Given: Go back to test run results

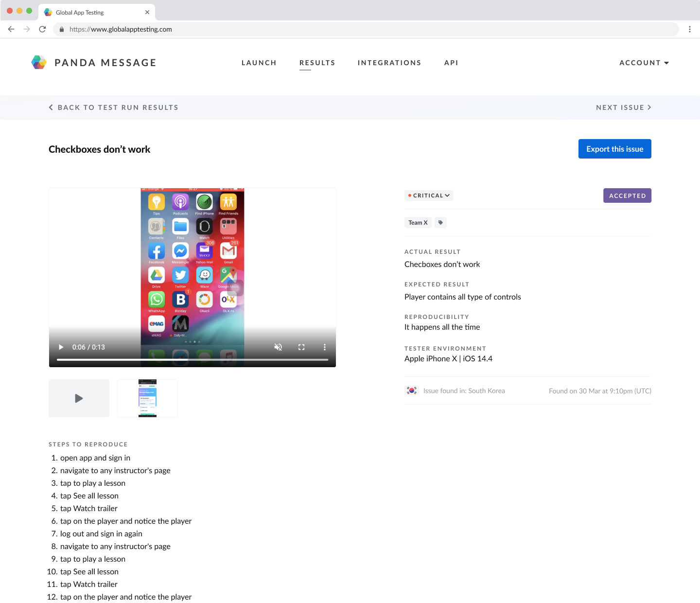Looking at the screenshot, I should [x=114, y=107].
